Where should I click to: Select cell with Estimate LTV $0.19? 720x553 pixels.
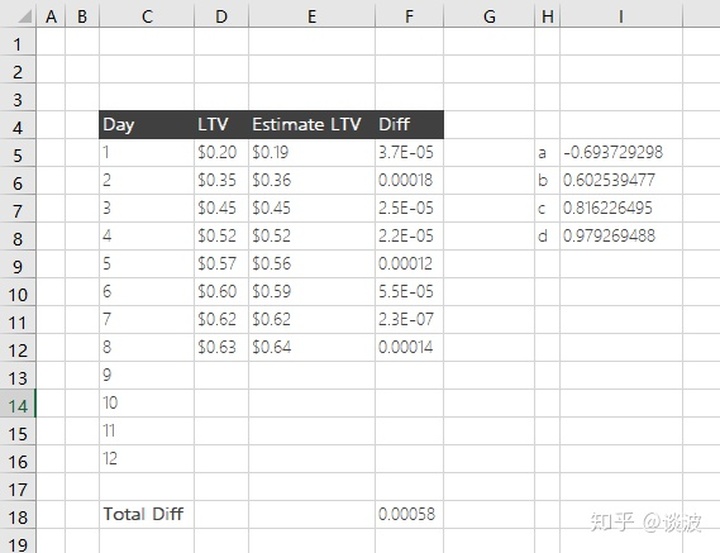click(312, 152)
